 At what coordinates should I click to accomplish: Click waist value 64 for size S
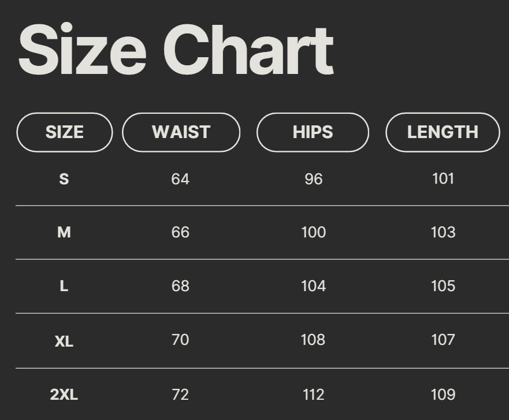coord(180,179)
